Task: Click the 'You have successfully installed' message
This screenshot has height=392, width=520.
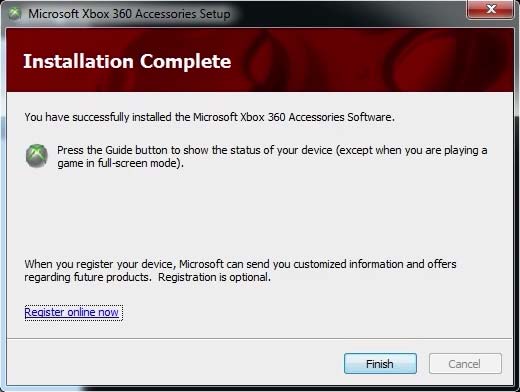Action: point(209,117)
